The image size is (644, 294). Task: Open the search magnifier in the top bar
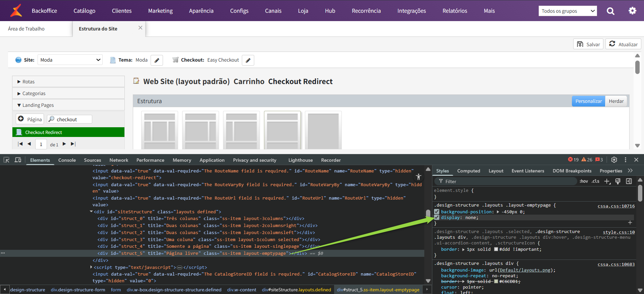(x=610, y=11)
